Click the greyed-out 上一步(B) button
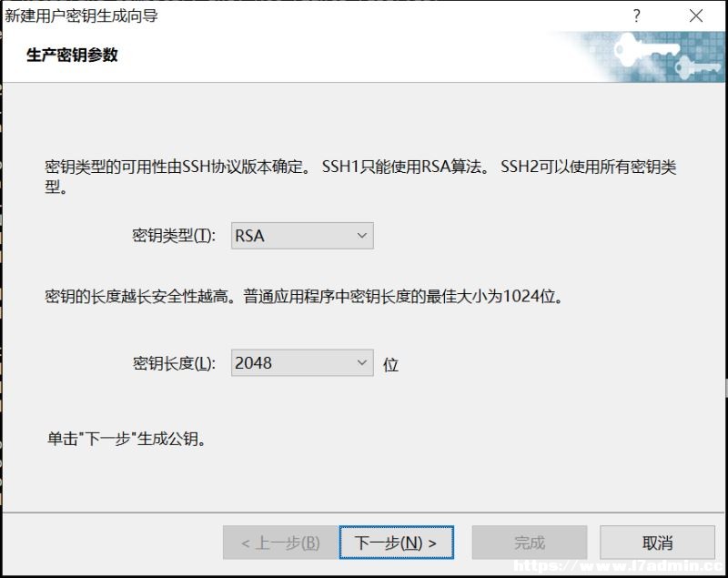Screen dimensions: 728x578 [280, 543]
